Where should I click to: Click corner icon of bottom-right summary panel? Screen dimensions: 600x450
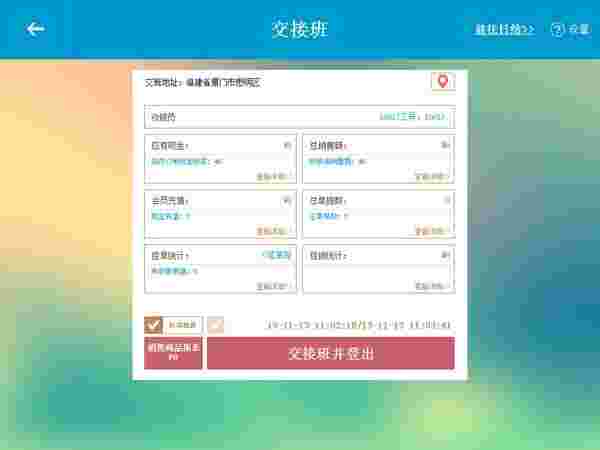tap(445, 255)
